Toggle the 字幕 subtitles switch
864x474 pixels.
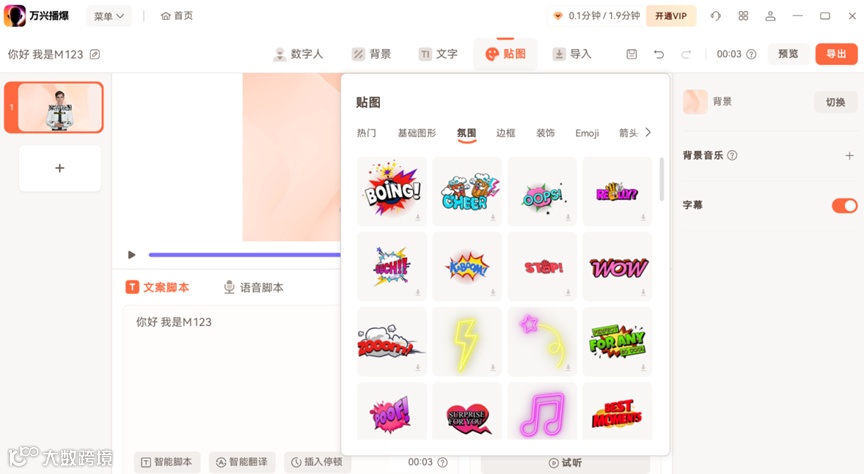point(844,205)
